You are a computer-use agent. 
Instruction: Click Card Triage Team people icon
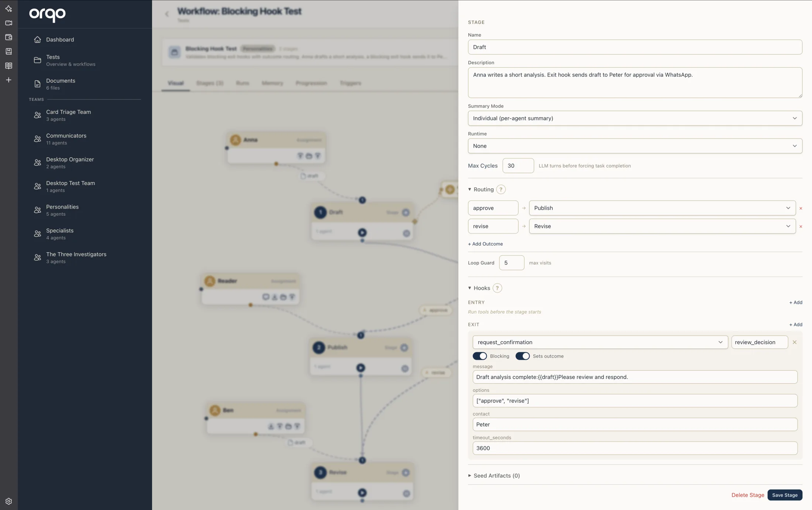tap(37, 115)
